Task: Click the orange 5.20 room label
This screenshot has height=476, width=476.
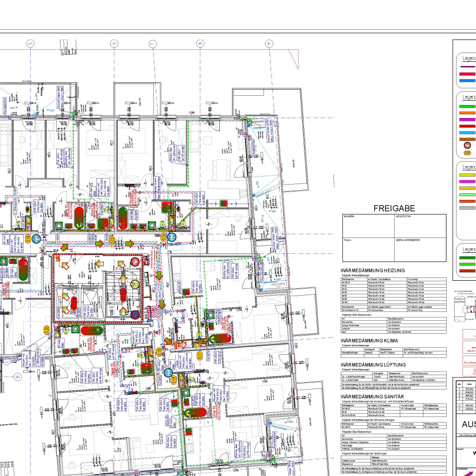Action: pyautogui.click(x=46, y=331)
